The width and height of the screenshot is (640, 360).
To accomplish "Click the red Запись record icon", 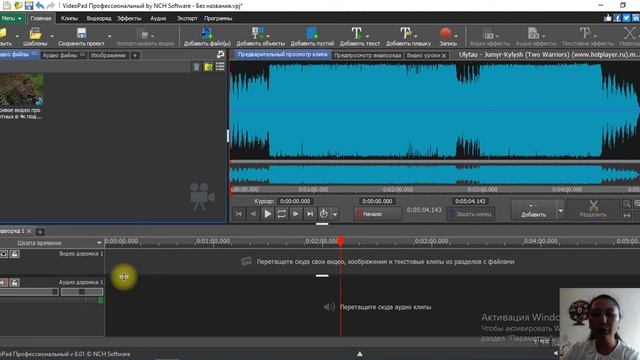I will [x=445, y=33].
